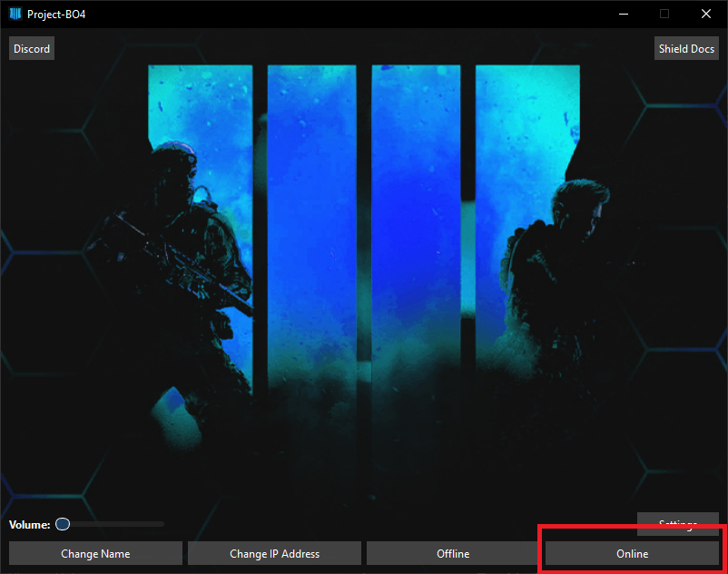Viewport: 728px width, 574px height.
Task: Click the right end of the Volume track
Action: 162,524
